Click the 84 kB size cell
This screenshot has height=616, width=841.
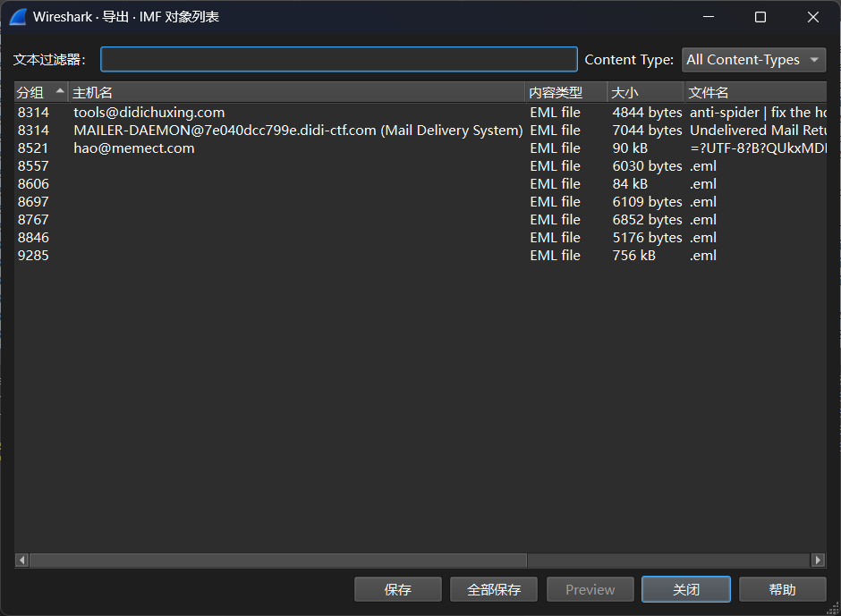(x=630, y=184)
